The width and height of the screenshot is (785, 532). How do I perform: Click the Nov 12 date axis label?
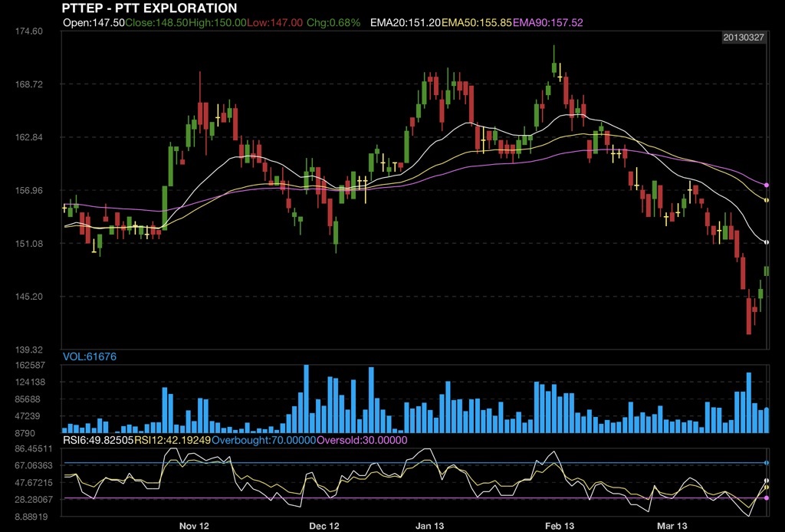[x=194, y=526]
